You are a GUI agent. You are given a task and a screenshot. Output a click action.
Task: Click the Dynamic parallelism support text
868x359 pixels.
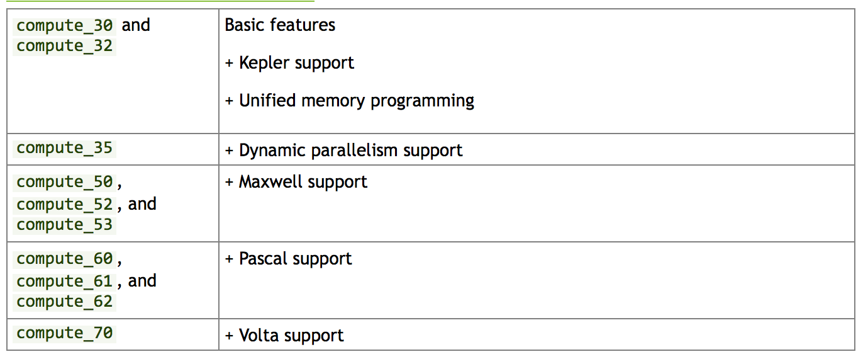click(343, 151)
